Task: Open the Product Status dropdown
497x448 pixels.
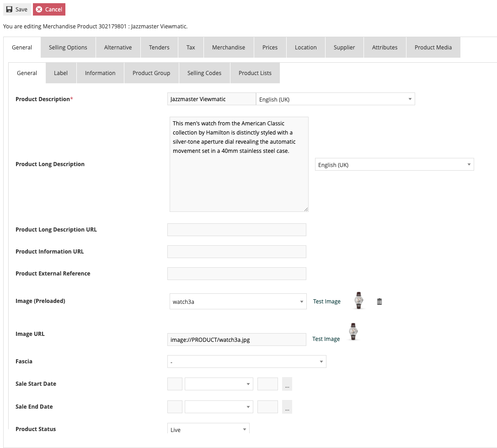Action: pyautogui.click(x=208, y=429)
